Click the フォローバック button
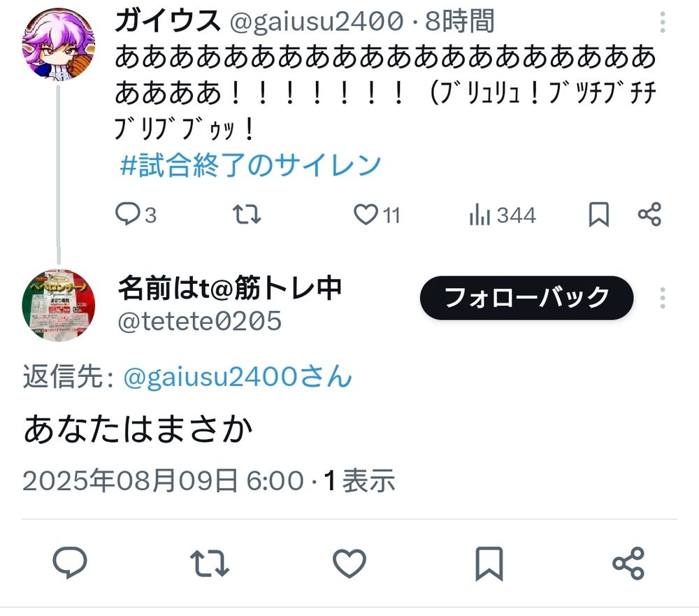Viewport: 699px width, 616px height. [526, 298]
